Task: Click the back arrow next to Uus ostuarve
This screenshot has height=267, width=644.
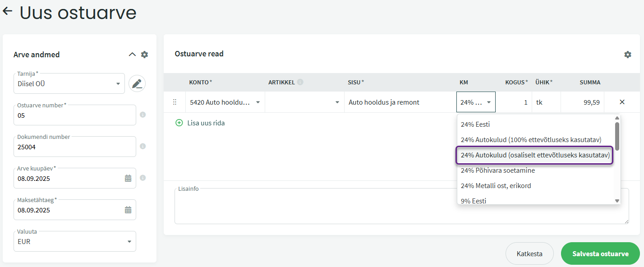Action: [7, 11]
